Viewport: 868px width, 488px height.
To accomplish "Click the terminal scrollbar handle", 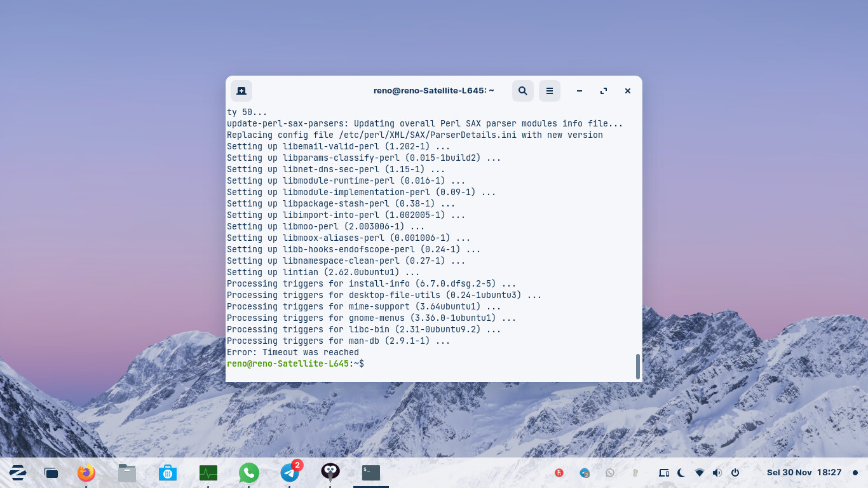I will pos(638,367).
